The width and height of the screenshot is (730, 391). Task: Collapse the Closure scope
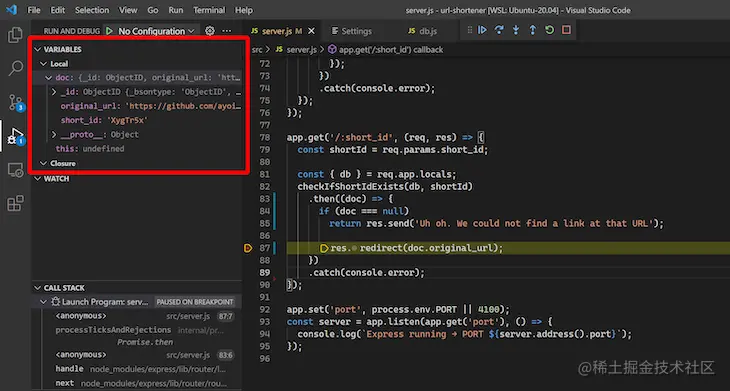pos(44,163)
